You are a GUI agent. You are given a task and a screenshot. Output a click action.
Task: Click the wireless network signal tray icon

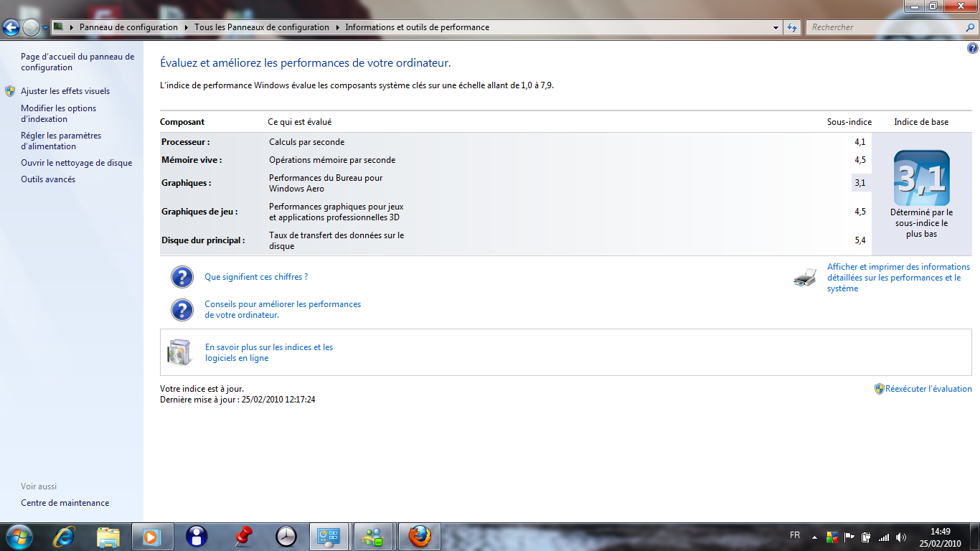[884, 537]
